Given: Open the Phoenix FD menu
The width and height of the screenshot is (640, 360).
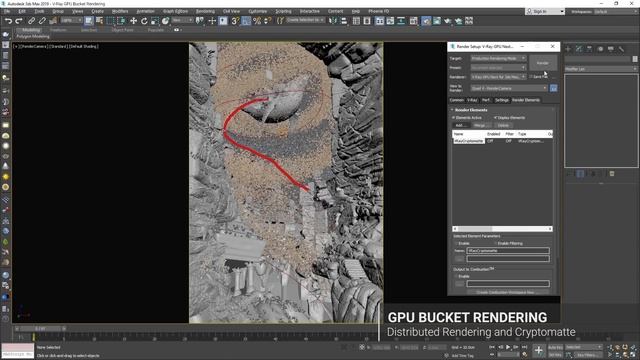Looking at the screenshot, I should [x=378, y=11].
